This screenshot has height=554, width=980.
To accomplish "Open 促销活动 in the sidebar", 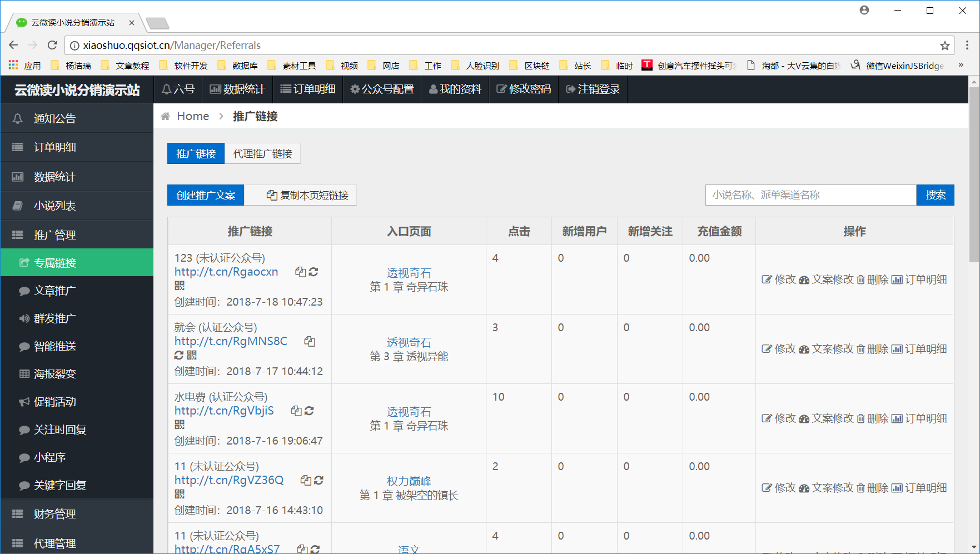I will [77, 401].
